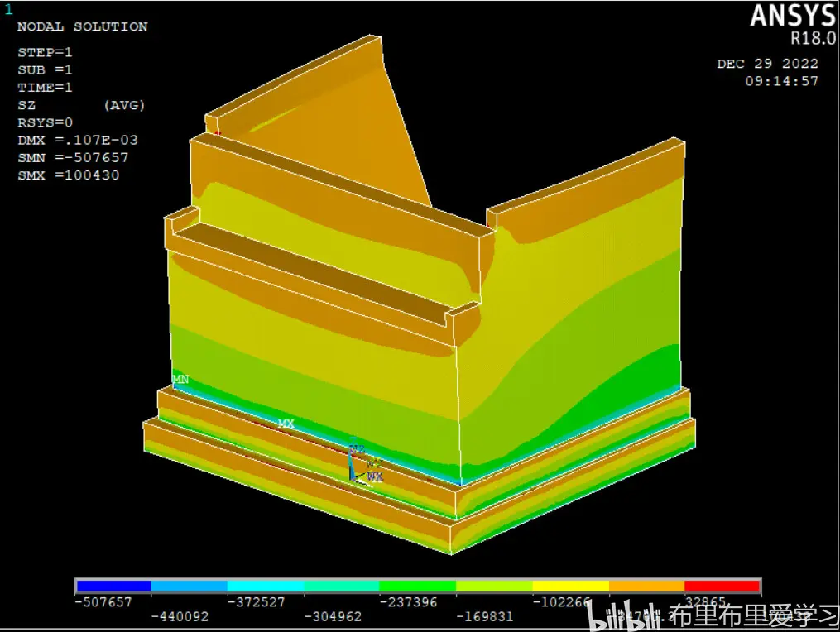Viewport: 840px width, 632px height.
Task: Click the red band at the legend's end
Action: click(722, 586)
